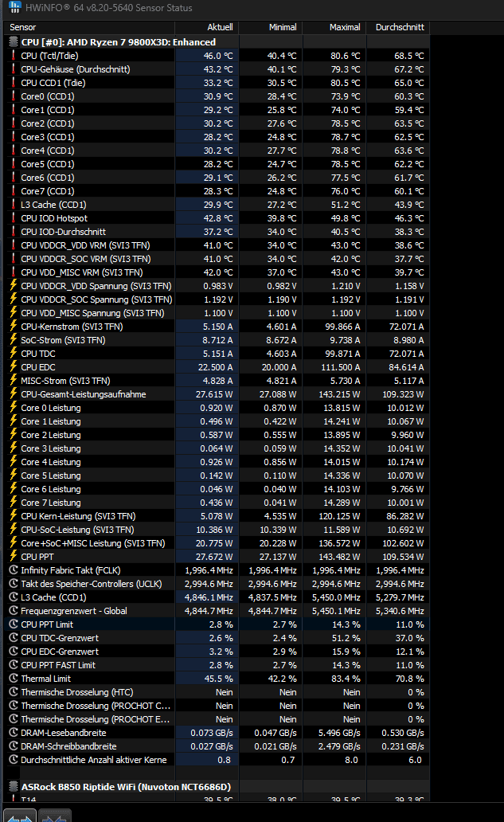Click the thermometer icon of CPU VDD_MISC VRM
The image size is (504, 822).
14,272
